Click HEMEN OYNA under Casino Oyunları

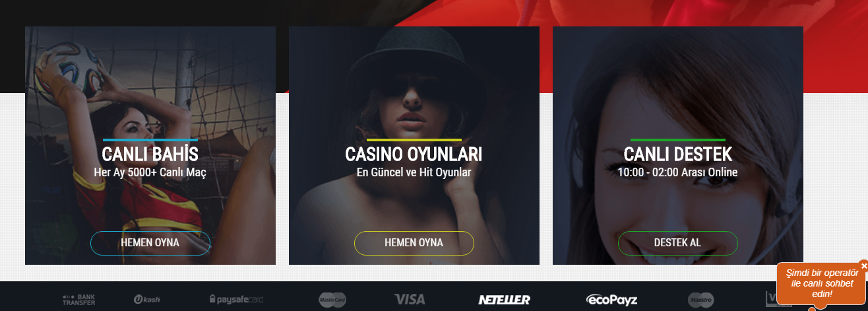(414, 243)
